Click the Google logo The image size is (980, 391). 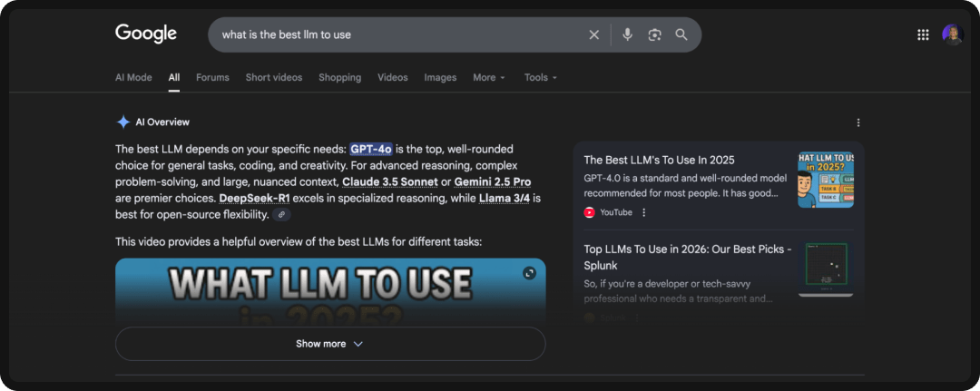[145, 34]
